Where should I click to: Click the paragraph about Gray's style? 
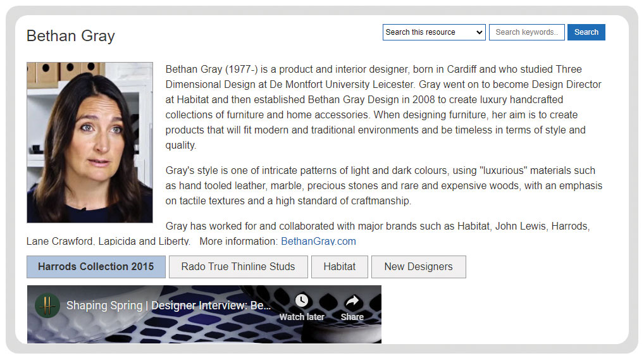383,185
